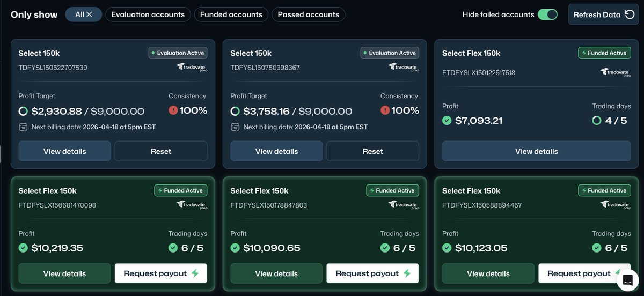Viewport: 644px width, 296px height.
Task: Click Evaluation Active badge on TDFYSL150522707539 card
Action: point(178,53)
